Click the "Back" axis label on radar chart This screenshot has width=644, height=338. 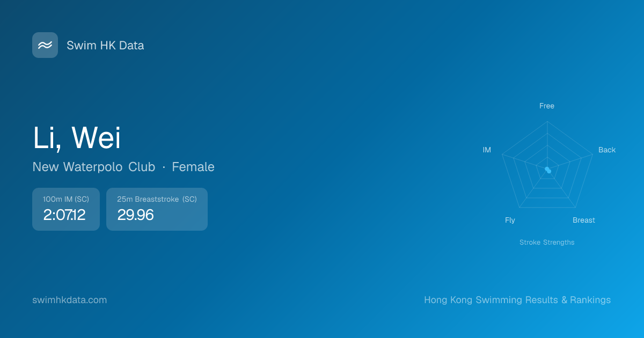pos(606,150)
